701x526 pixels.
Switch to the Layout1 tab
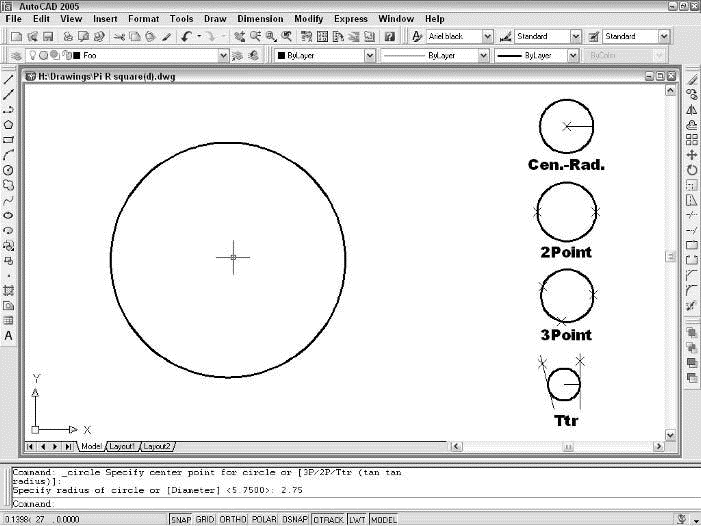122,446
